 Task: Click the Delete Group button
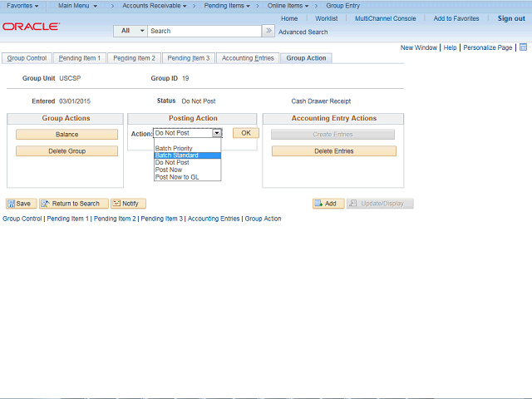[66, 151]
